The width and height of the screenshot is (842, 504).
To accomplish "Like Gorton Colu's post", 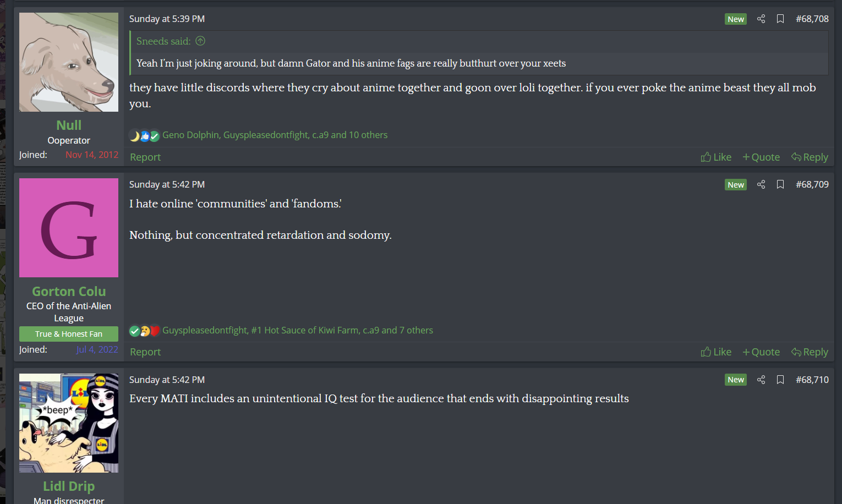I will 716,352.
